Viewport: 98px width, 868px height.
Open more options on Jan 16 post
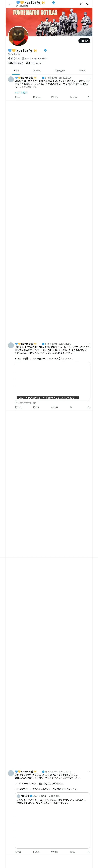[89, 78]
